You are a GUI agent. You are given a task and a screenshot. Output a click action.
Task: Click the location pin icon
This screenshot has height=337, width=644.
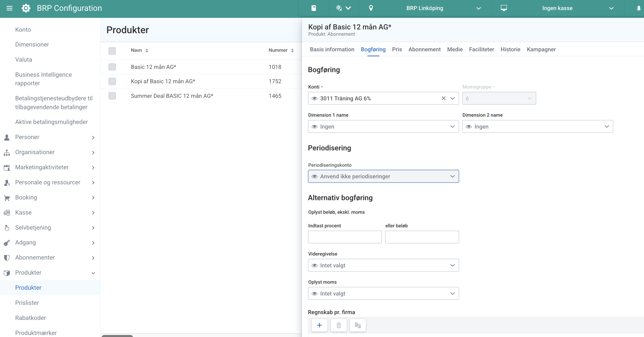tap(371, 8)
